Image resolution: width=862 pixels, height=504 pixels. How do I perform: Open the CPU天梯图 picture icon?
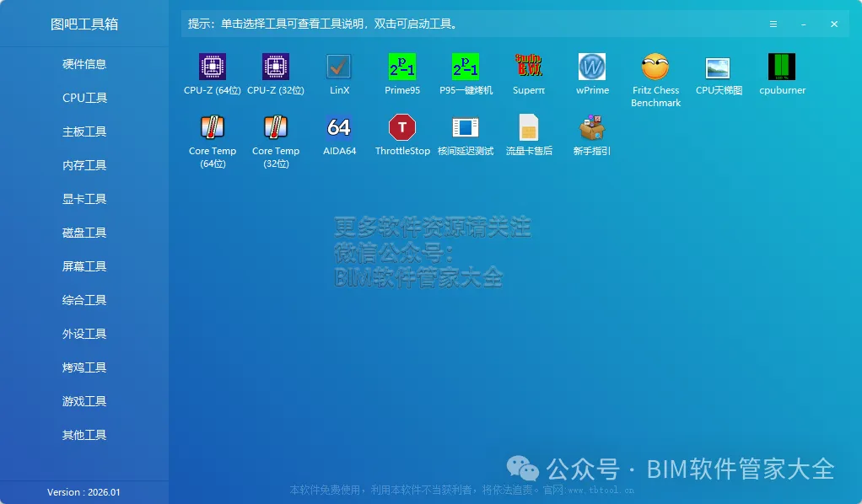click(719, 68)
